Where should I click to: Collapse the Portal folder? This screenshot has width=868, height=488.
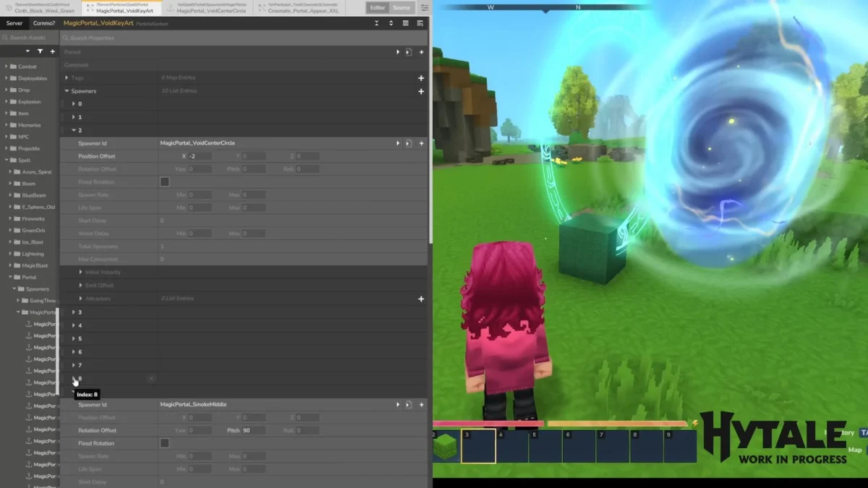(x=10, y=277)
